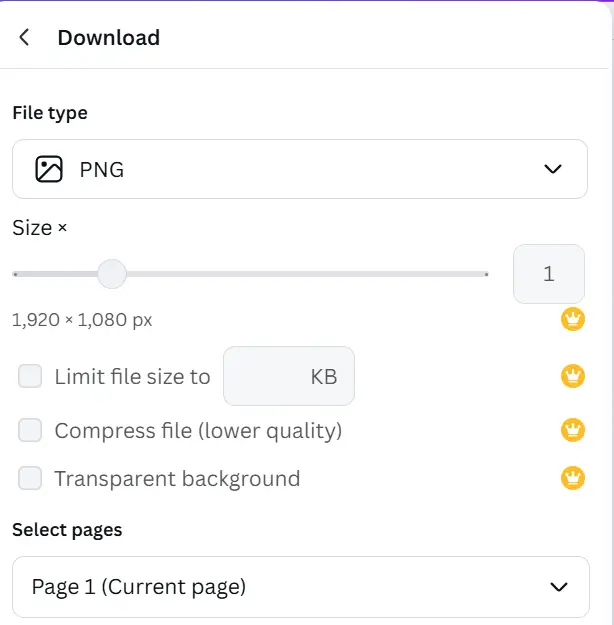Enable the Limit file size to checkbox
Screen dimensions: 614x625
pos(30,376)
